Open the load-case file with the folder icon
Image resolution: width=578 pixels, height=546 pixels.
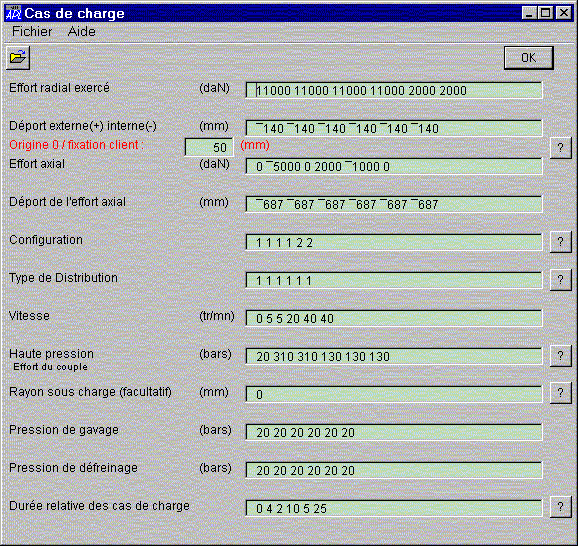[x=18, y=58]
